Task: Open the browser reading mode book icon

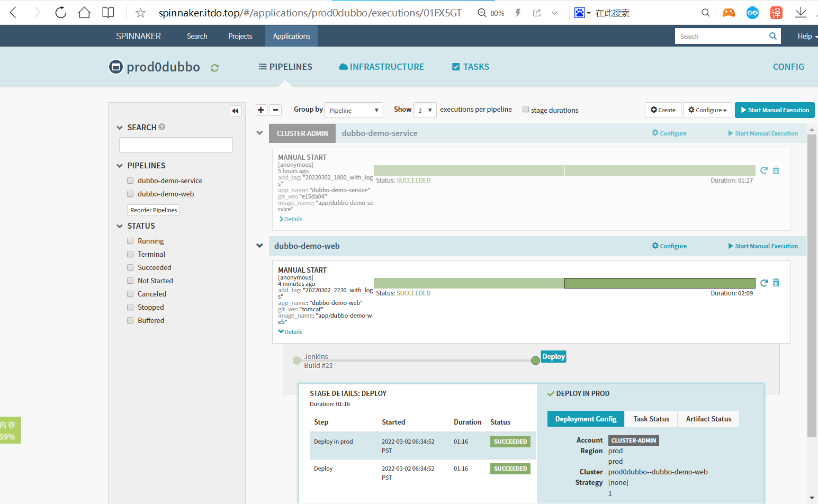Action: (x=108, y=13)
